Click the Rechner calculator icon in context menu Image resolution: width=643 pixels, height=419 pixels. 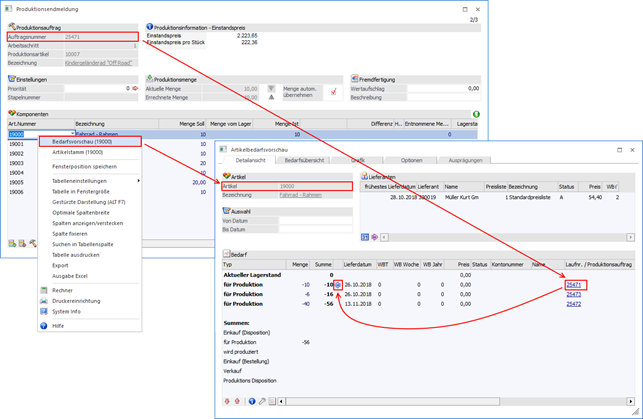coord(43,291)
